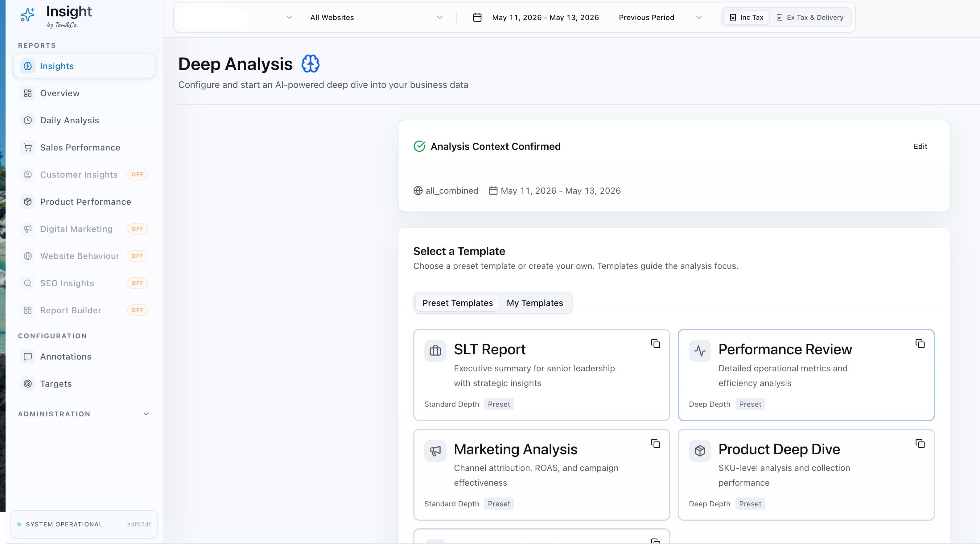Select the SLT Report template card
Viewport: 980px width, 544px height.
(541, 375)
